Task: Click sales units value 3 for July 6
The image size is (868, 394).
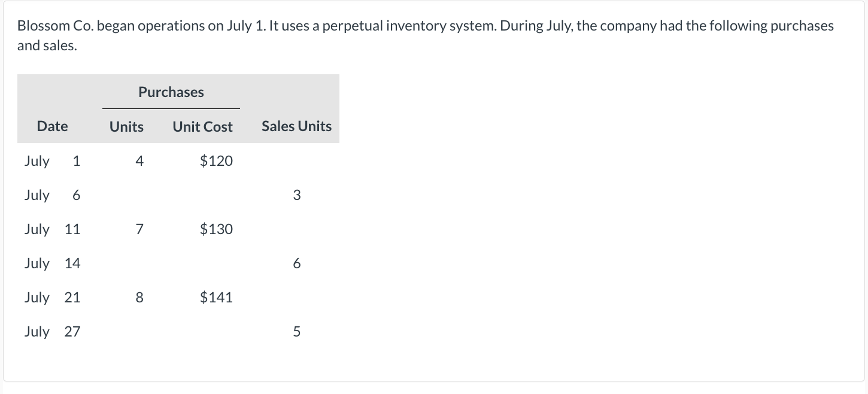Action: (297, 195)
